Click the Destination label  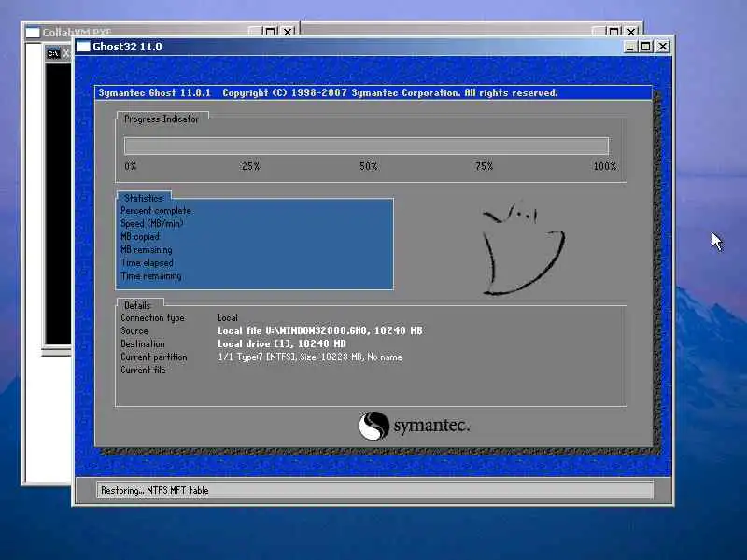[x=143, y=343]
